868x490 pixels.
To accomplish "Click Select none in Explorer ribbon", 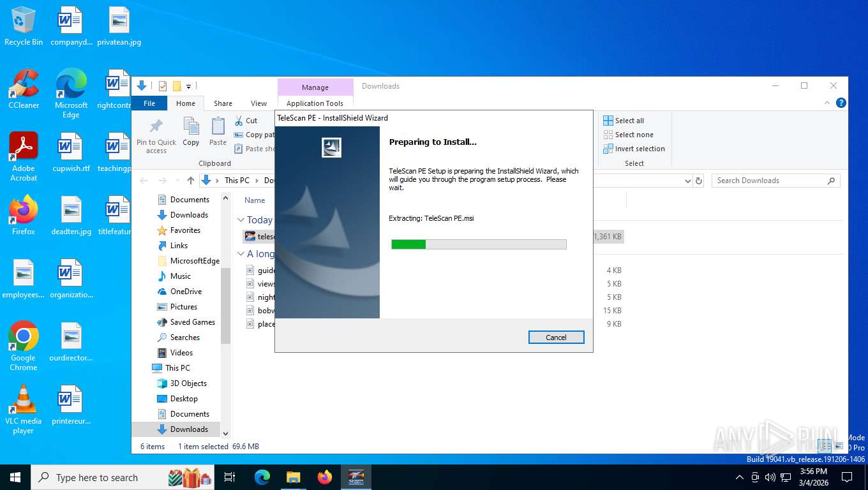I will pos(628,135).
